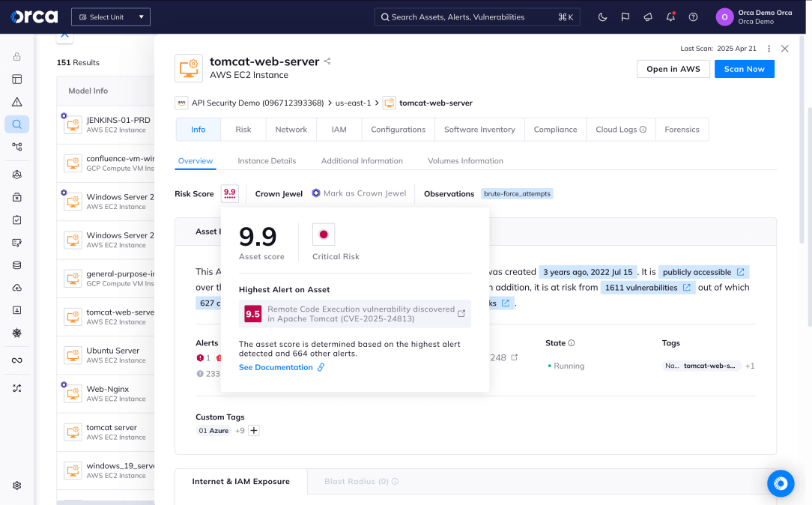The width and height of the screenshot is (812, 505).
Task: Click the Critical Risk red dot indicator
Action: (x=324, y=235)
